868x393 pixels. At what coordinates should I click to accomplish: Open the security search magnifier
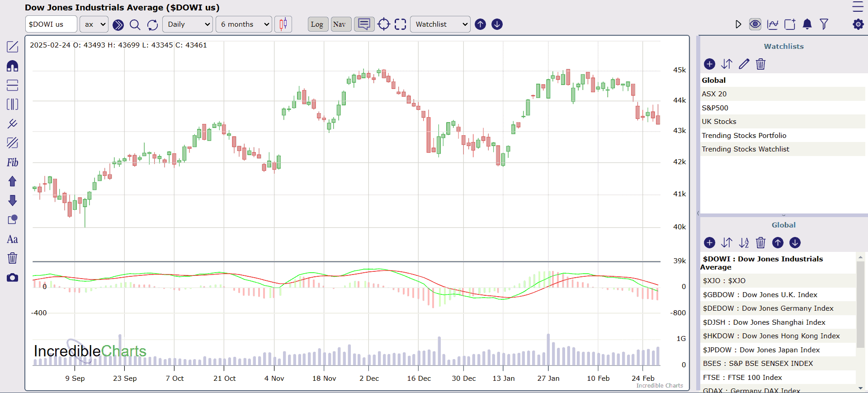[x=135, y=24]
